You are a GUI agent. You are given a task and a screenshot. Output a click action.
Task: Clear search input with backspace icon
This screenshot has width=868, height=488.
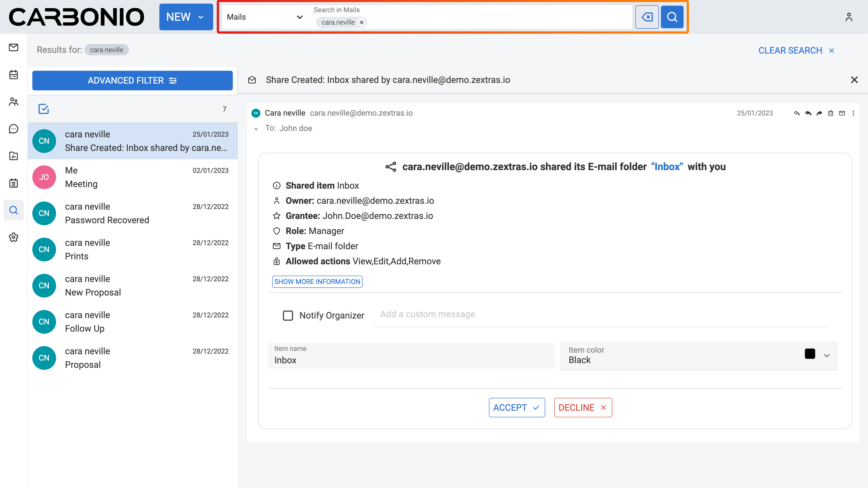click(x=647, y=17)
